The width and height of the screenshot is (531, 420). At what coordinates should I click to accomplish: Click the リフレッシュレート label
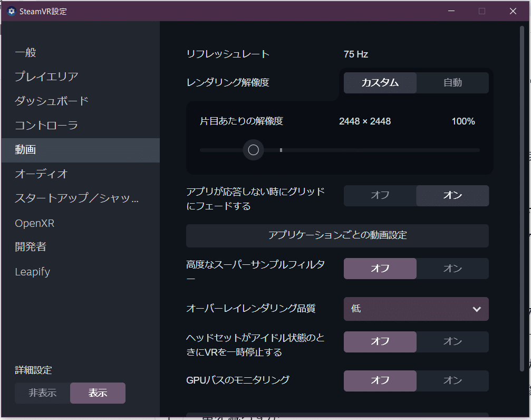click(228, 54)
